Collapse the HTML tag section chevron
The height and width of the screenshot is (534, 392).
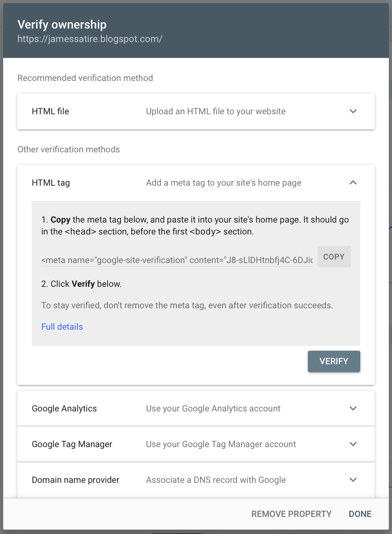click(353, 183)
